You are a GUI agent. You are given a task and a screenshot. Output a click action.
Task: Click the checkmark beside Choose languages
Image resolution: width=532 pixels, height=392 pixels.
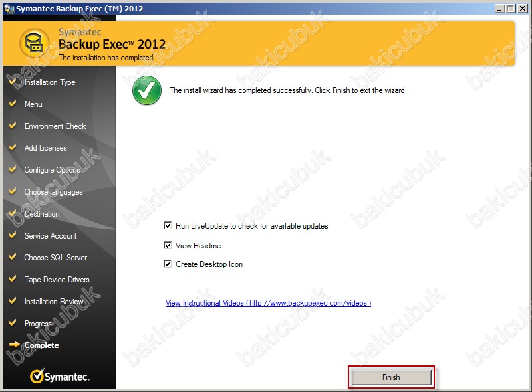(x=13, y=191)
